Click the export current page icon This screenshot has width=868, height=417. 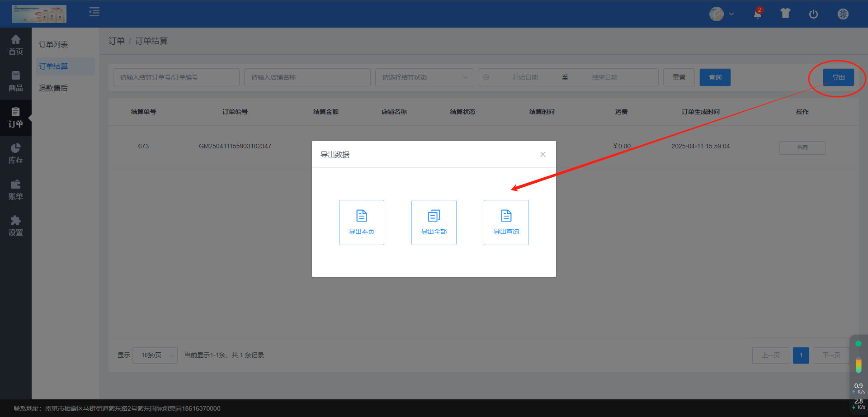(x=362, y=216)
